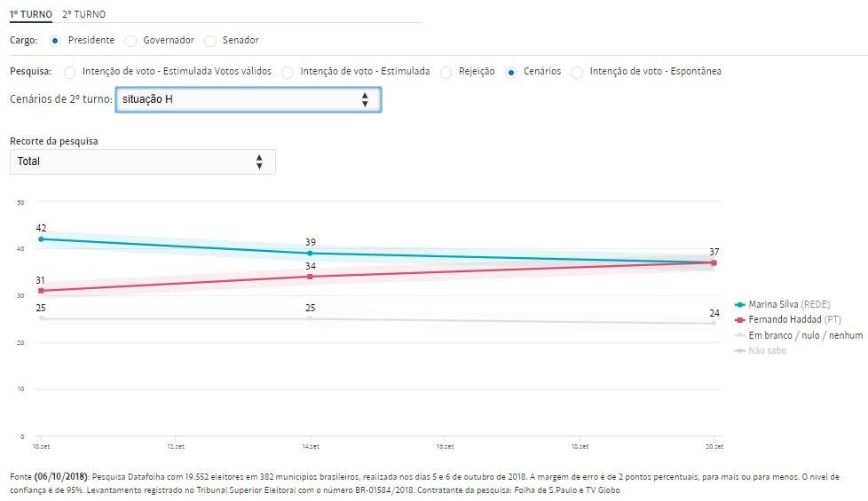Pick the Rejeição survey option
Viewport: 868px width, 501px height.
coord(446,72)
